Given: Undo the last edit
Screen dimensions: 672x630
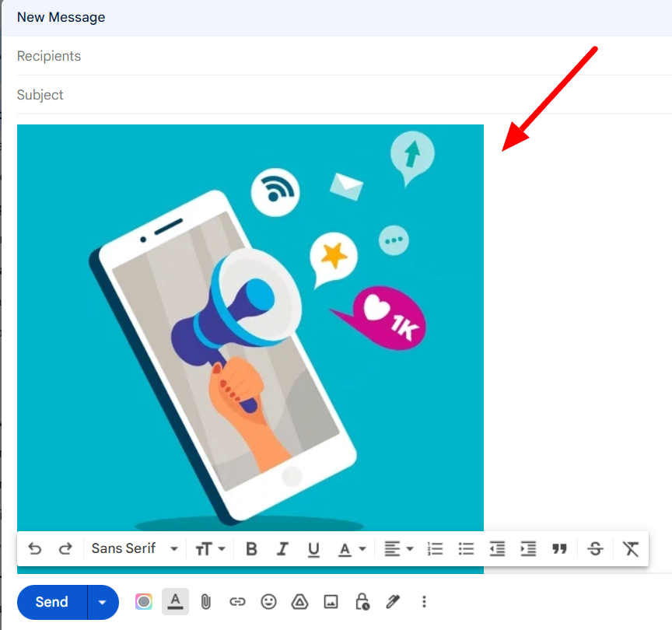Looking at the screenshot, I should pyautogui.click(x=35, y=548).
